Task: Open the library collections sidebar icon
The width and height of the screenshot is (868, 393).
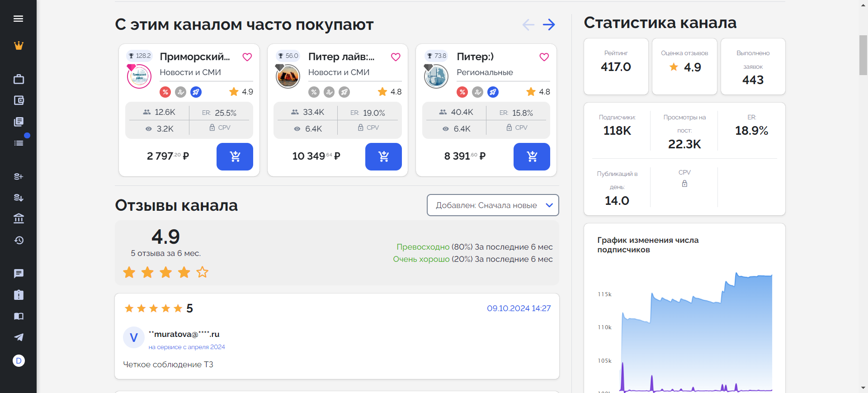Action: 19,122
